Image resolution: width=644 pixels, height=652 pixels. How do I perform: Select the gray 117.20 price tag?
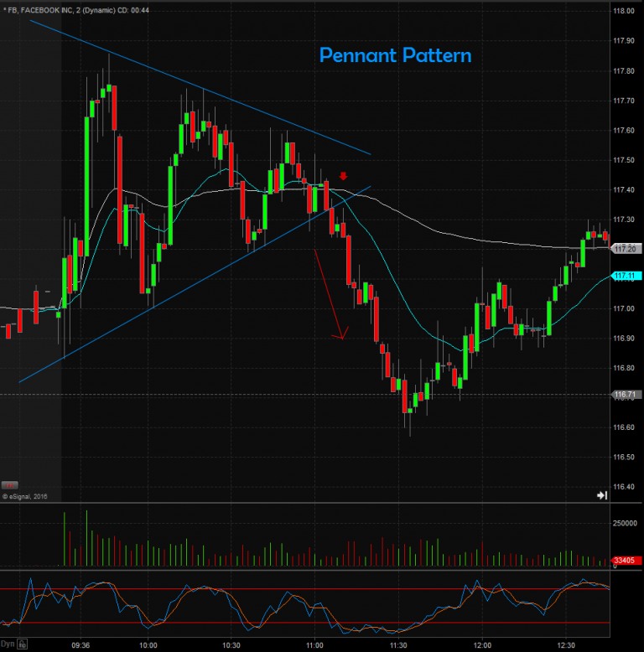click(x=626, y=249)
